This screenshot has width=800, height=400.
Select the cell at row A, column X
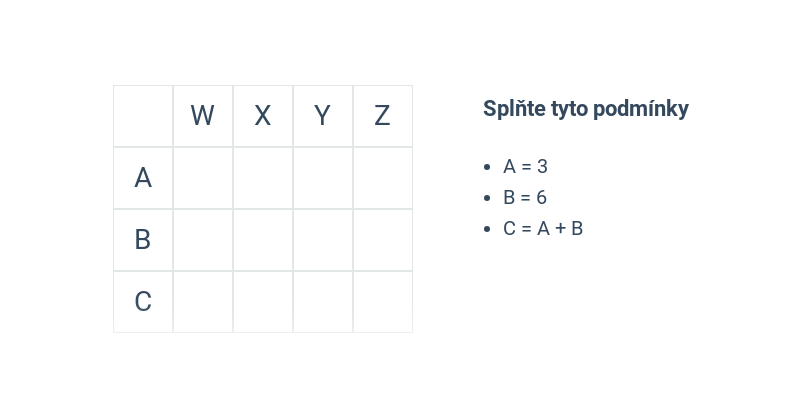263,178
